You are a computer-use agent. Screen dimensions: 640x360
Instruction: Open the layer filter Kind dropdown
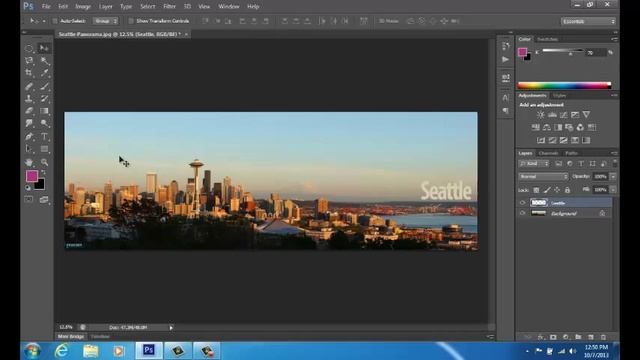point(534,164)
